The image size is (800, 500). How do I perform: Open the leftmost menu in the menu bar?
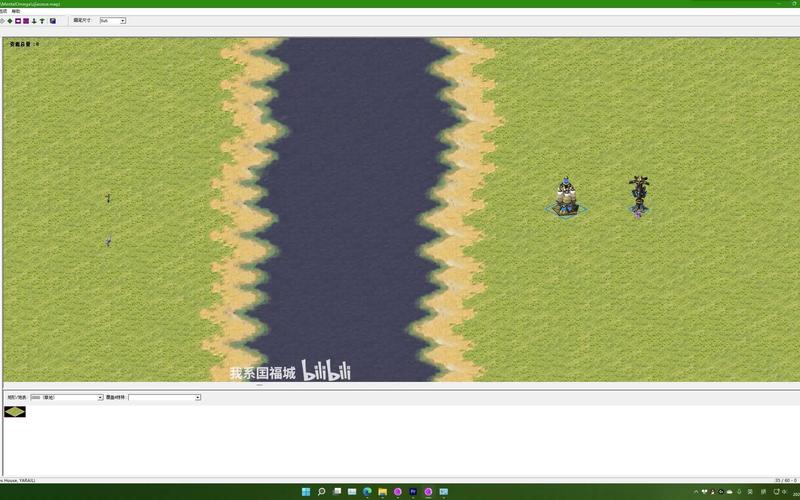click(3, 11)
